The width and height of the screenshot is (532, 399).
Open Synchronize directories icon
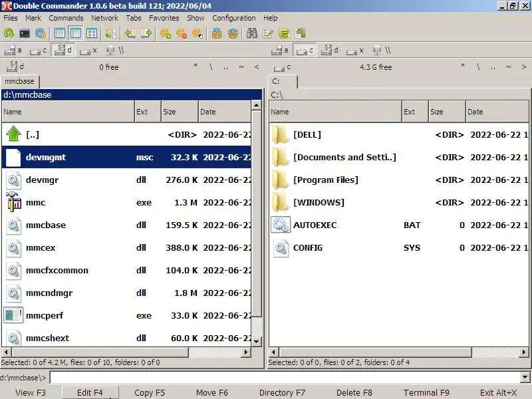coord(284,33)
